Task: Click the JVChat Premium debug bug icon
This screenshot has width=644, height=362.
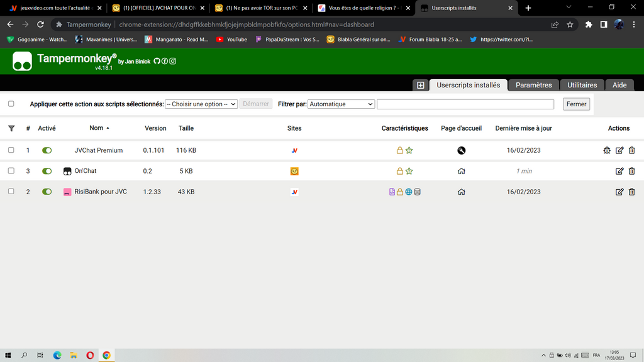Action: point(607,150)
